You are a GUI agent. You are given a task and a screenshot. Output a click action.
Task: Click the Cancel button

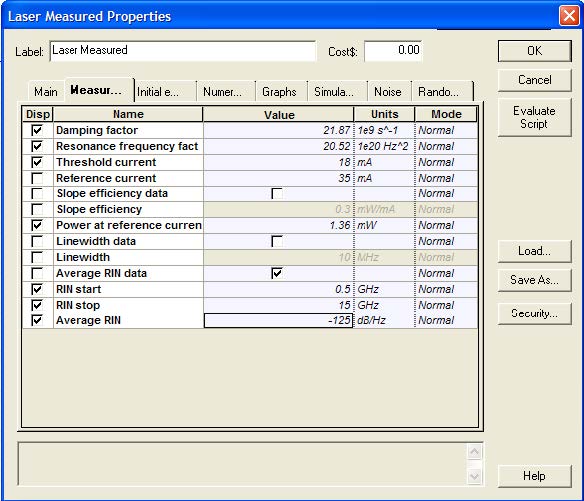point(534,80)
